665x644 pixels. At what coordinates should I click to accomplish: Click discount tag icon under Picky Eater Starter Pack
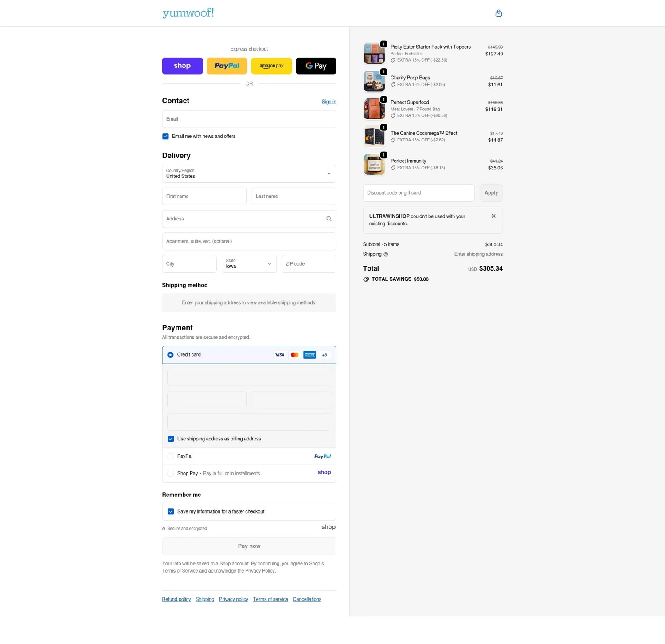[x=393, y=60]
